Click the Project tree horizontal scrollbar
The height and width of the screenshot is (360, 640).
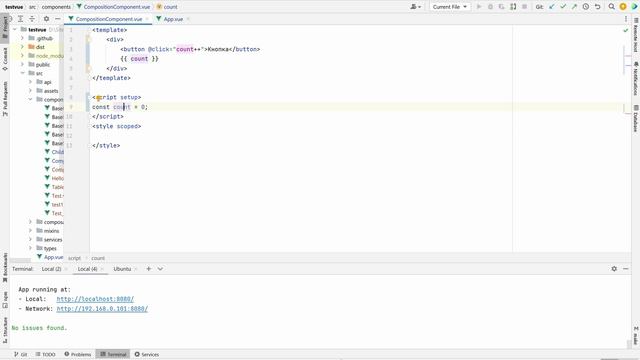[x=20, y=260]
